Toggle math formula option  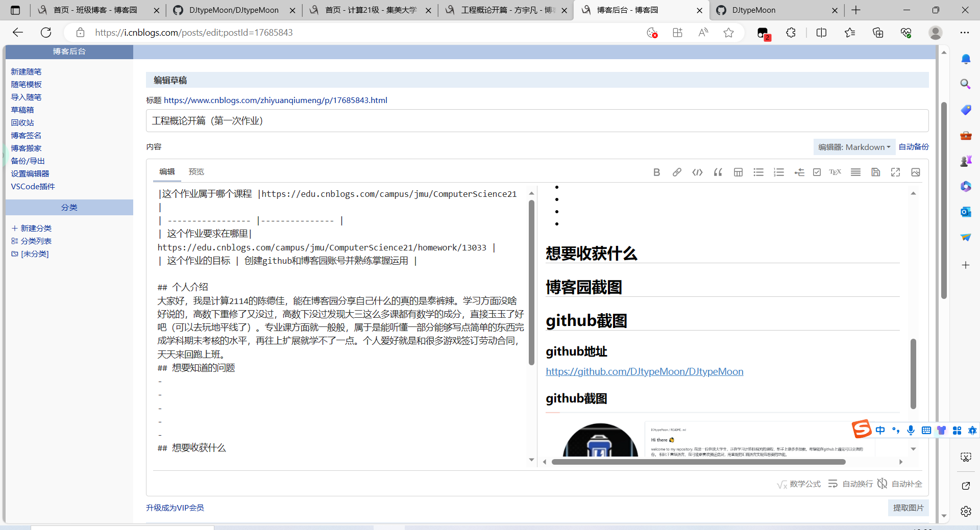point(799,484)
